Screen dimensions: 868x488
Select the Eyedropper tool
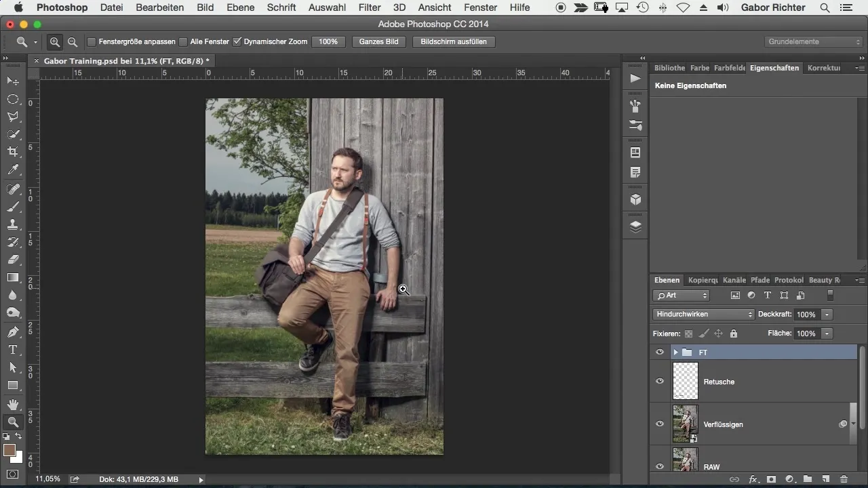[x=13, y=169]
